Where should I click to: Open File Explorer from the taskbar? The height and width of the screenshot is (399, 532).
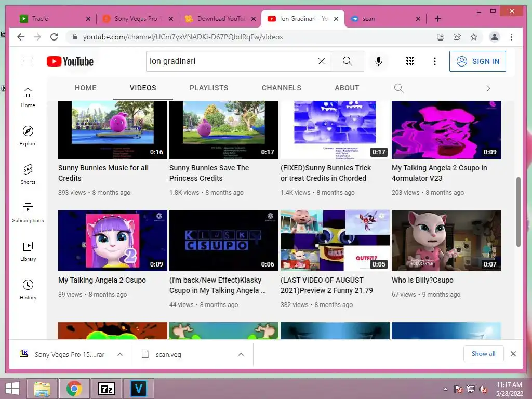click(42, 389)
